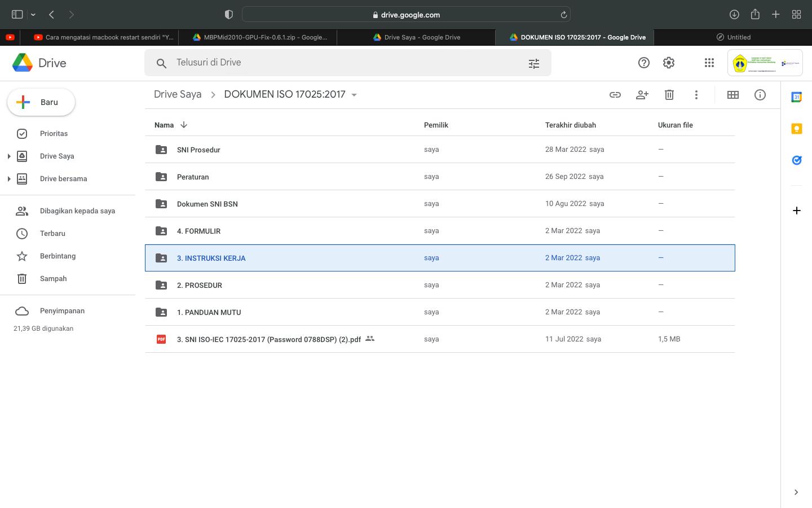
Task: Select the Peraturan folder row
Action: point(440,177)
